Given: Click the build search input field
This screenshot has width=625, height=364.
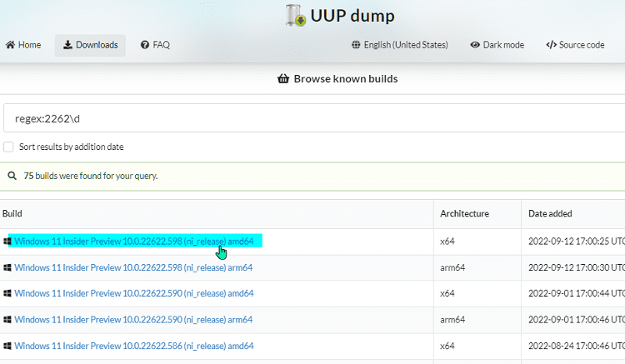Looking at the screenshot, I should click(x=314, y=118).
